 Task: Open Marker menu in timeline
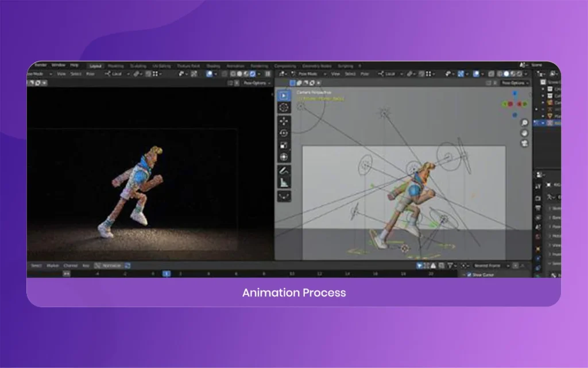52,266
